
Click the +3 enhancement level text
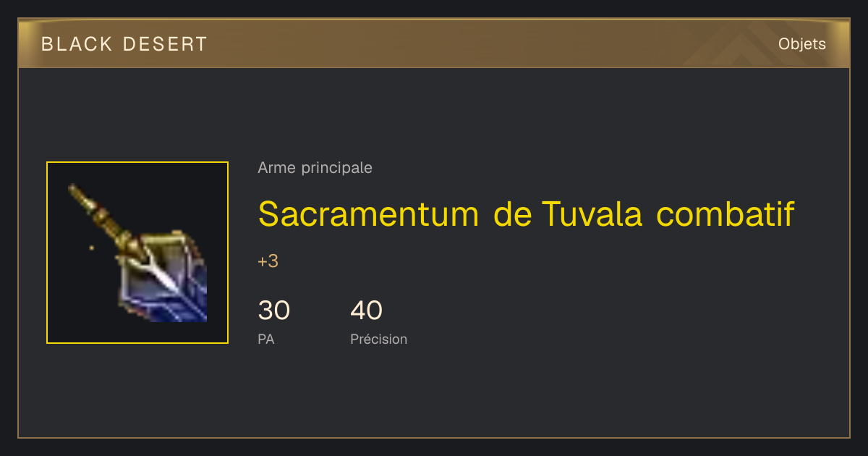268,261
